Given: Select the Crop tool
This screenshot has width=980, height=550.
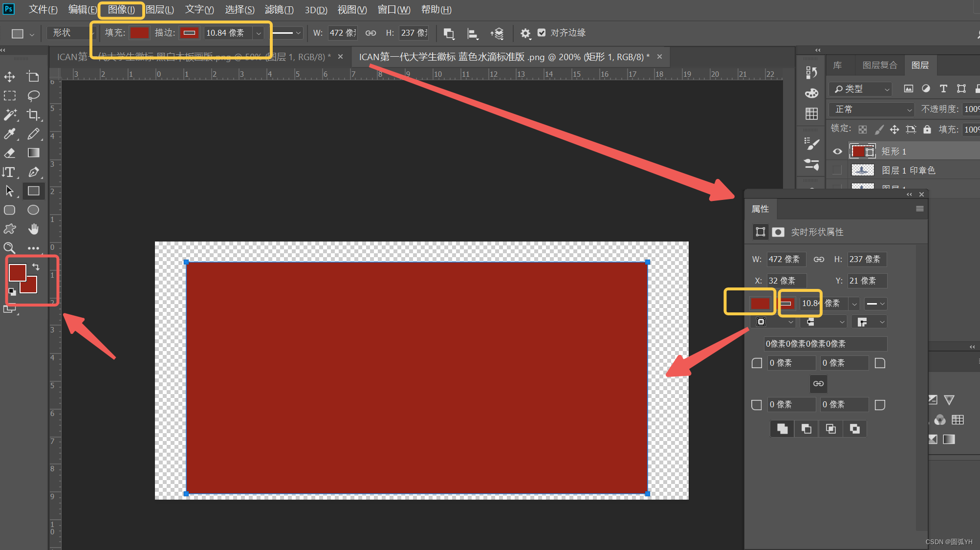Looking at the screenshot, I should click(33, 115).
